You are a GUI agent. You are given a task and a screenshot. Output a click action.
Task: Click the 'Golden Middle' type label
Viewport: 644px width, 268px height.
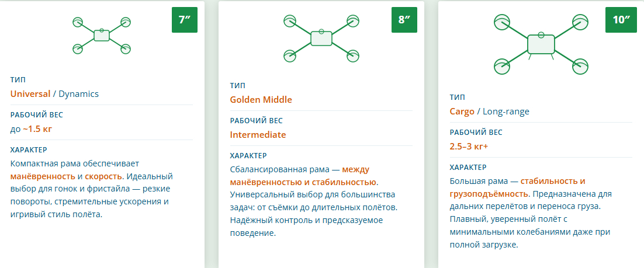pos(261,99)
